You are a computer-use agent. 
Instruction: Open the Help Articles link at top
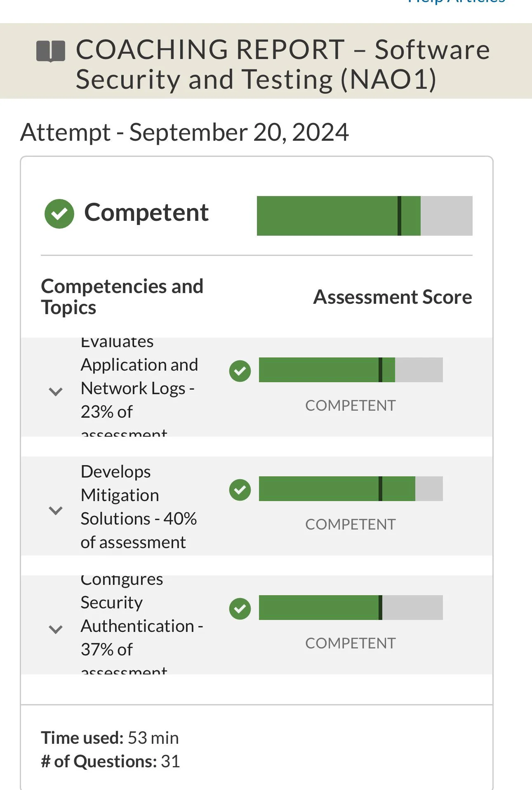(456, 2)
